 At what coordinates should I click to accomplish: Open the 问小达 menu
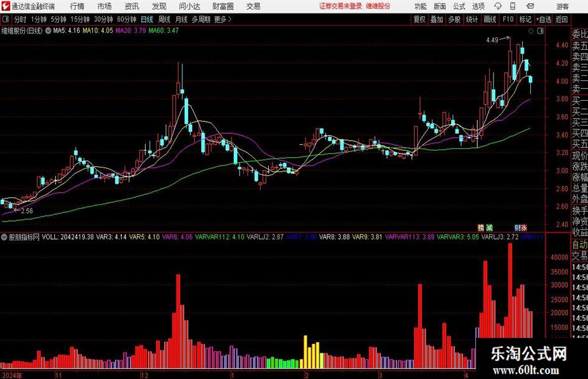[x=189, y=6]
